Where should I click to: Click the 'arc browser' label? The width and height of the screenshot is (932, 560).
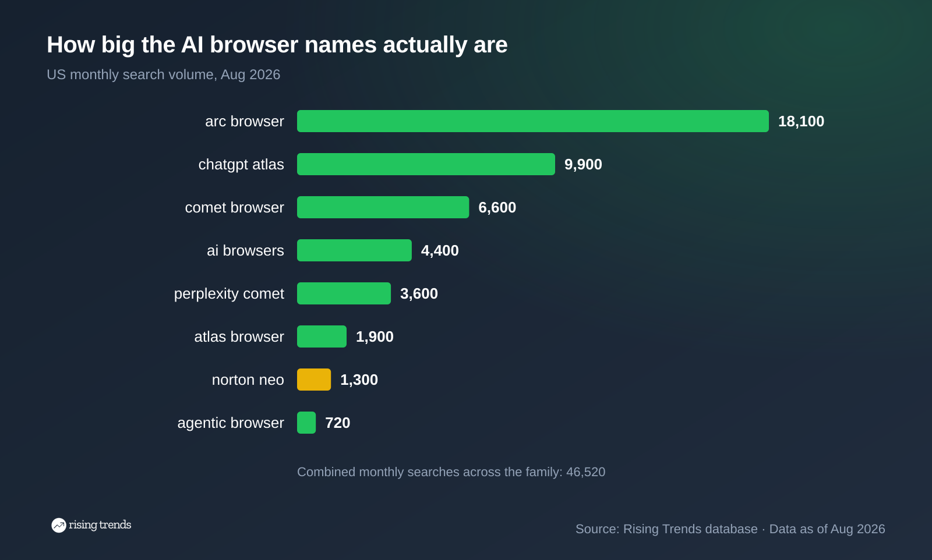tap(245, 121)
